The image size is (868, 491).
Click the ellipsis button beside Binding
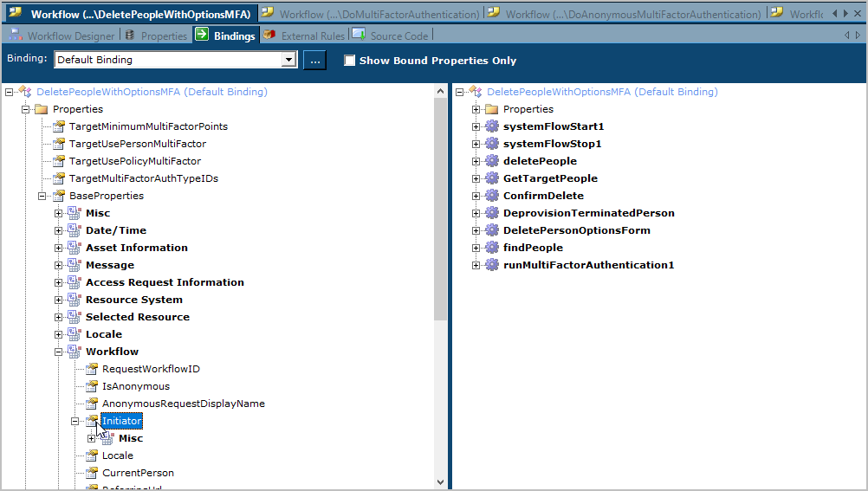[314, 60]
